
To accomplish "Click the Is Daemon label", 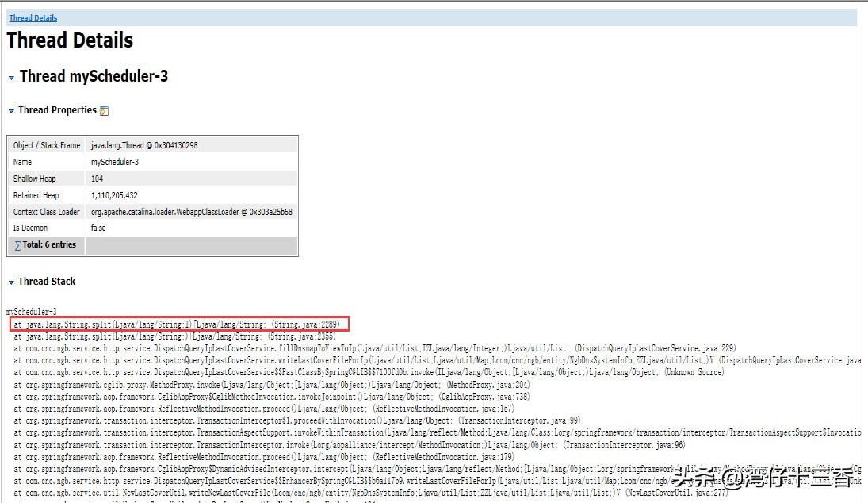I will (x=30, y=228).
